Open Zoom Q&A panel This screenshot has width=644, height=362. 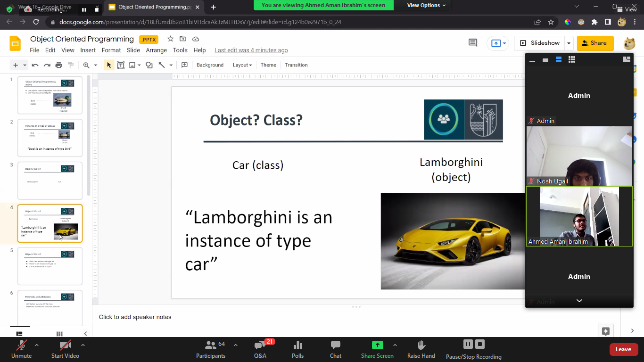click(x=260, y=350)
